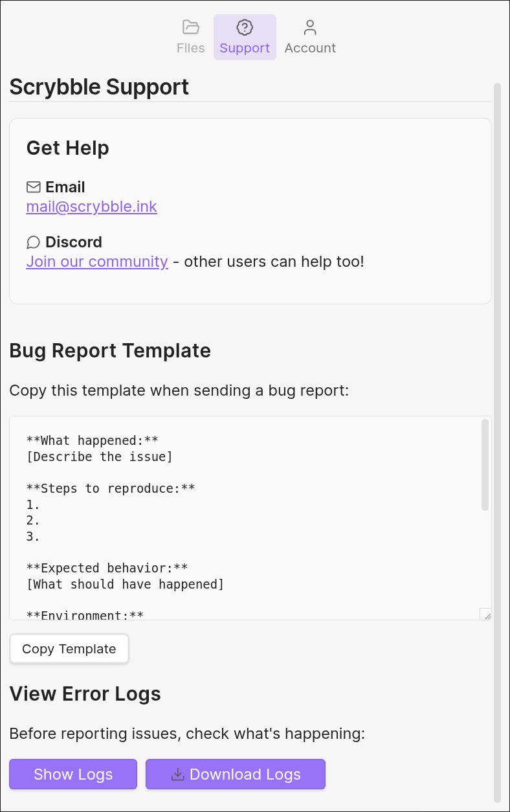Click the Copy Template button
The width and height of the screenshot is (510, 812).
pos(69,649)
